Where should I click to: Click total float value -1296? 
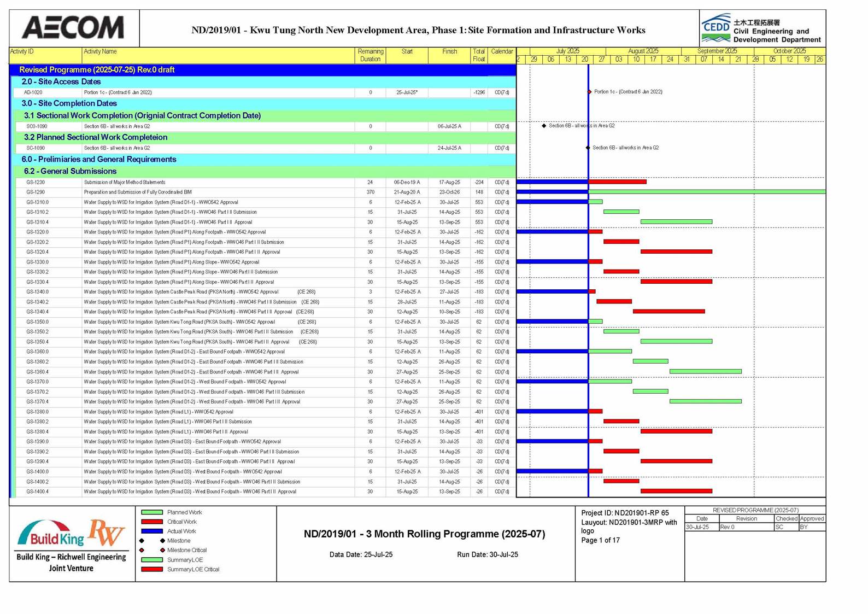coord(479,92)
